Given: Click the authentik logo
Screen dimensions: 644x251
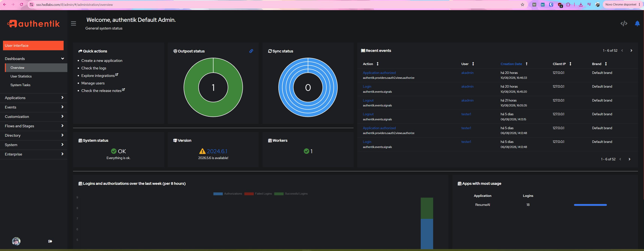Looking at the screenshot, I should click(34, 24).
